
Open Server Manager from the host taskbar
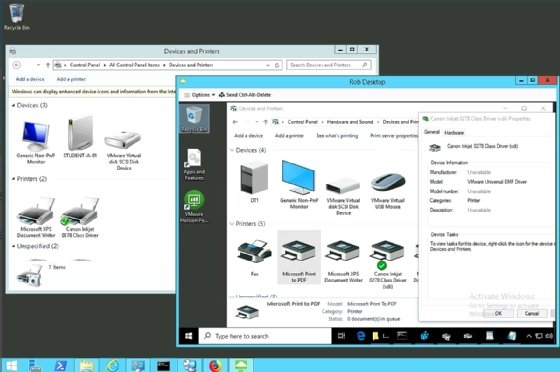[x=35, y=366]
